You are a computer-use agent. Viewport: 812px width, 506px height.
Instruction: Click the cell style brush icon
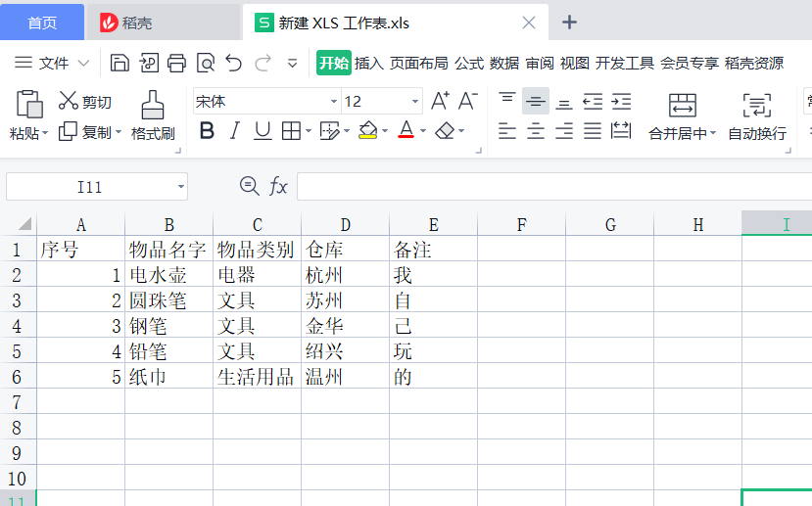[x=329, y=131]
